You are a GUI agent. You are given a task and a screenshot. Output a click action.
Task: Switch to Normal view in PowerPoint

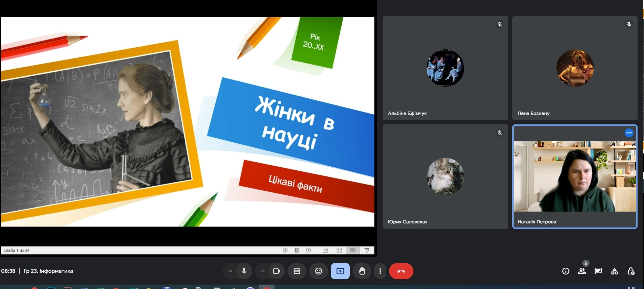coord(325,250)
